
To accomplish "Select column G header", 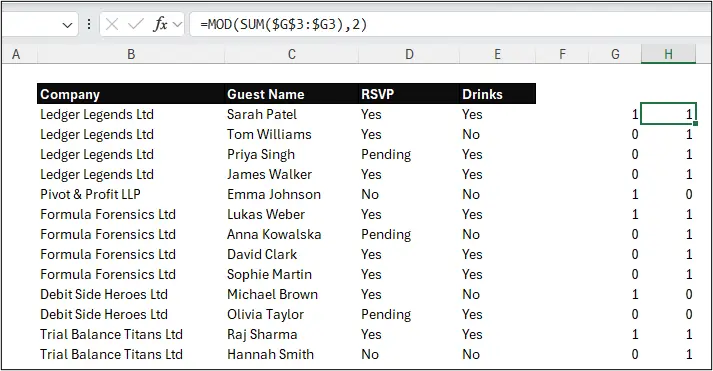I will pyautogui.click(x=615, y=55).
